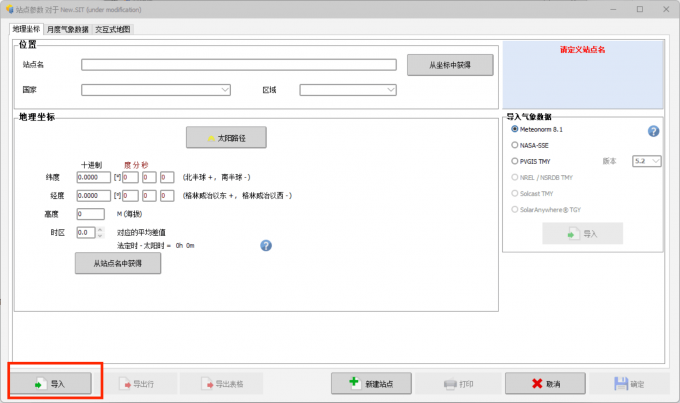Switch to the 地理坐标 tab
680x403 pixels.
click(26, 29)
